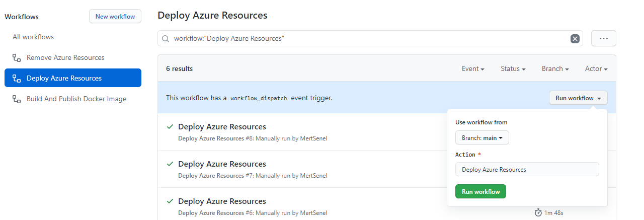The image size is (644, 220).
Task: Click the green Run workflow button
Action: click(480, 192)
